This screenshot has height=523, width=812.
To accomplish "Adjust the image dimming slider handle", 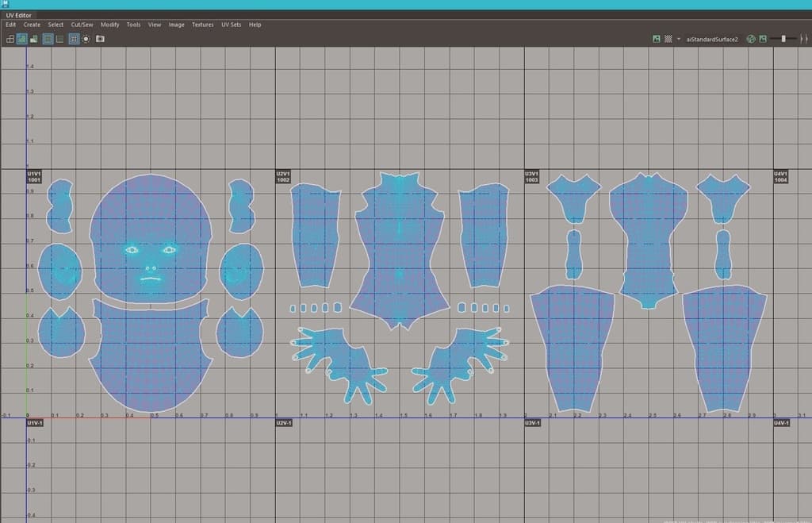I will [x=783, y=39].
